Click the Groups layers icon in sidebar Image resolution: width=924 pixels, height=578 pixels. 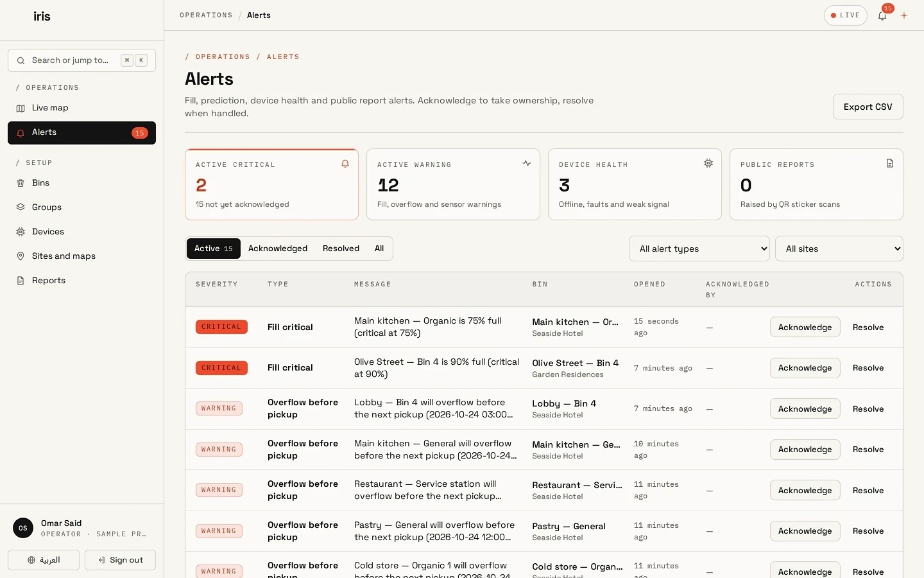click(21, 207)
